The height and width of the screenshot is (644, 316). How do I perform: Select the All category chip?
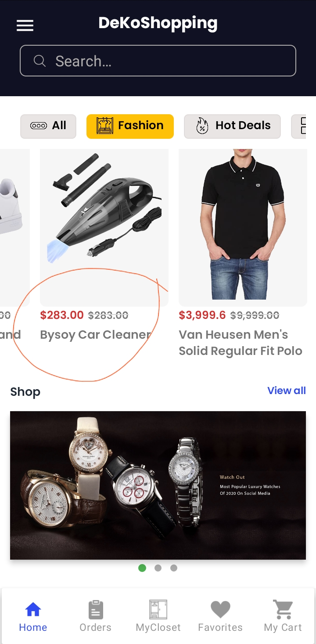pos(48,126)
